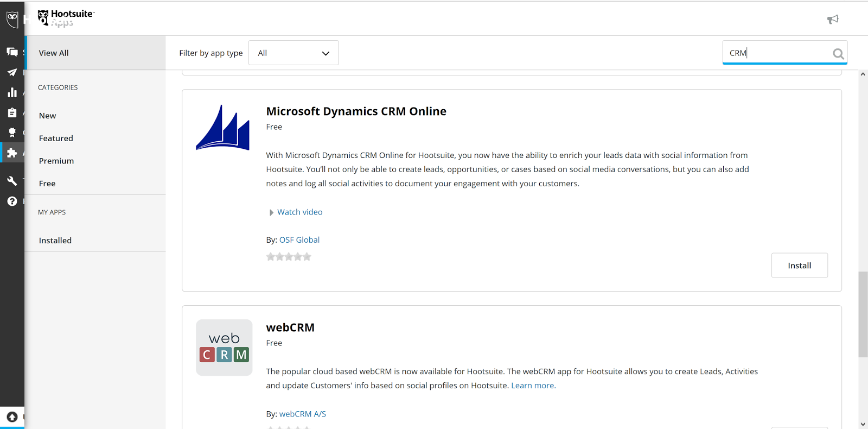Viewport: 868px width, 429px height.
Task: Select the New category
Action: pos(48,116)
